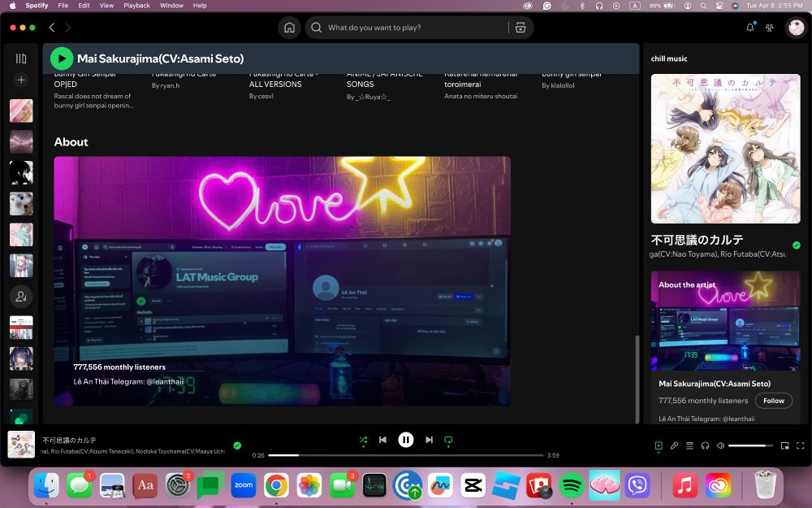
Task: Mute with the volume speaker icon
Action: pos(720,445)
